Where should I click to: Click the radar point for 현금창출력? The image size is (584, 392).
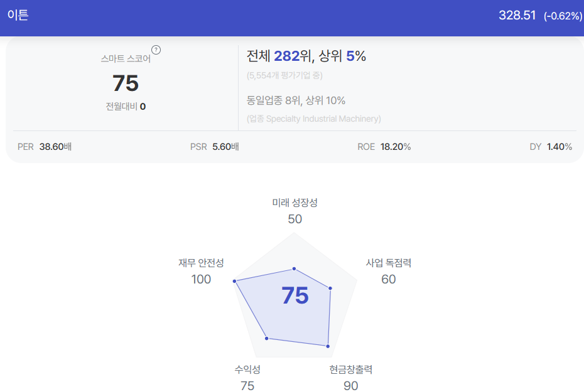click(328, 346)
